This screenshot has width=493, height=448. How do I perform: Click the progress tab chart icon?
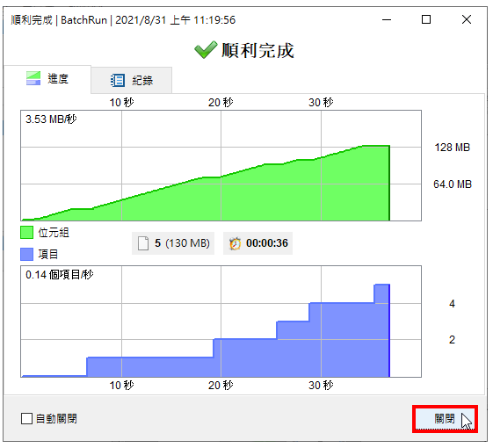click(33, 78)
